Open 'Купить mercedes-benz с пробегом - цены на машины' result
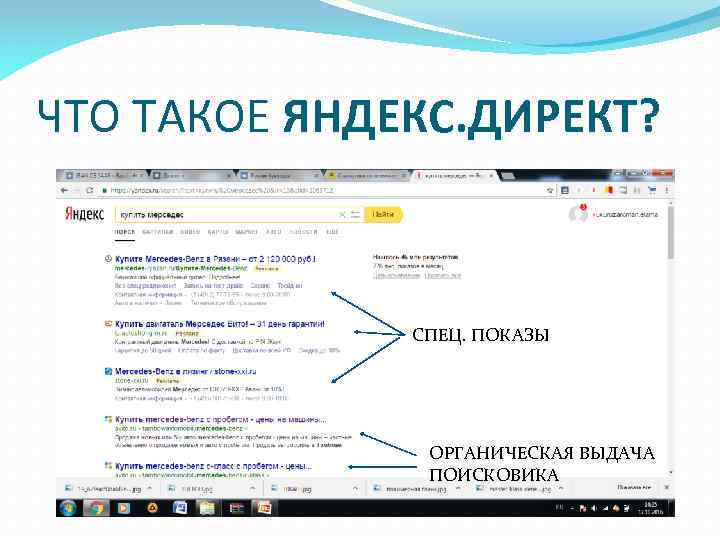The width and height of the screenshot is (720, 540). [220, 419]
